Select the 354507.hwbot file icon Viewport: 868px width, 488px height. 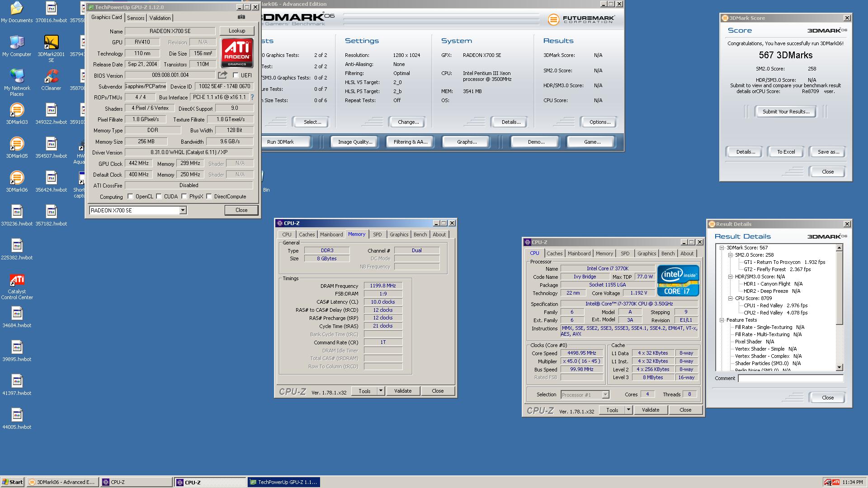coord(51,147)
